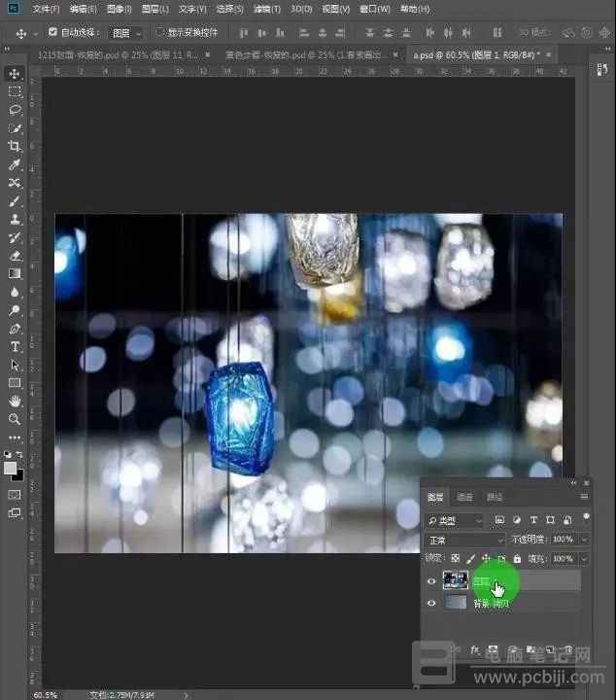
Task: Select the Quick Selection tool
Action: pos(15,128)
